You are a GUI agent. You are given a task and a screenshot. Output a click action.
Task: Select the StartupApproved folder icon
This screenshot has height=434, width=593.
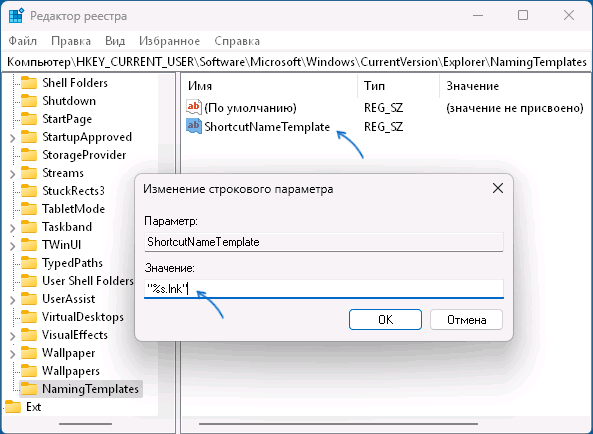[x=29, y=137]
